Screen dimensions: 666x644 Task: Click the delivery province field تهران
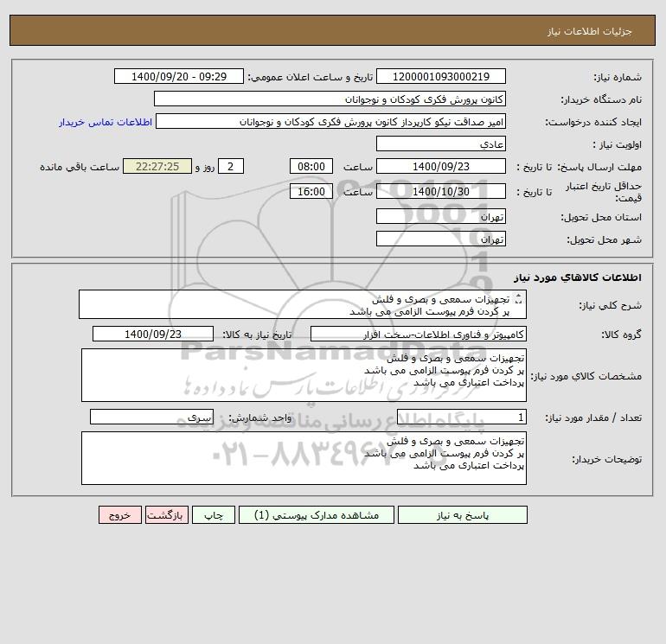[x=441, y=216]
